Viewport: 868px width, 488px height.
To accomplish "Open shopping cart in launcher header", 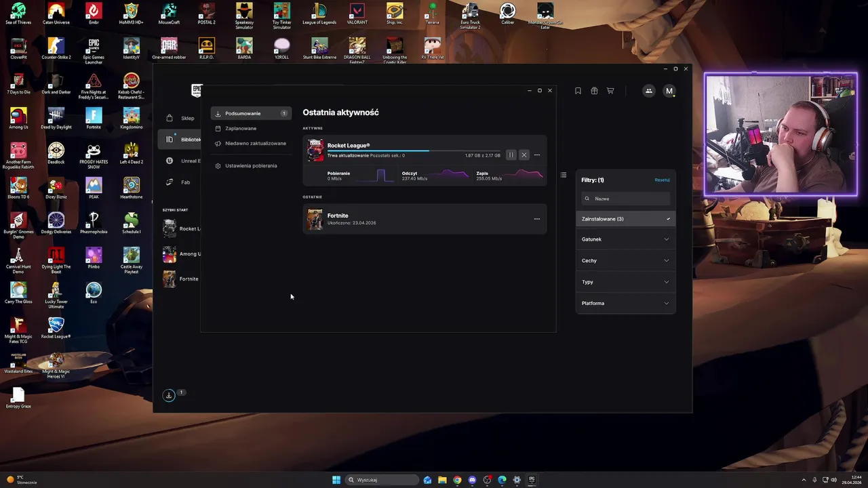I will tap(610, 91).
